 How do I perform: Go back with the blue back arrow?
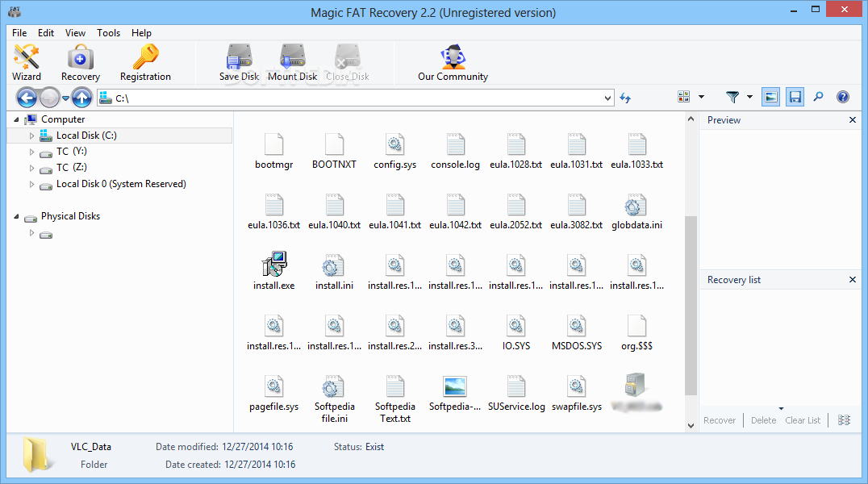point(27,98)
